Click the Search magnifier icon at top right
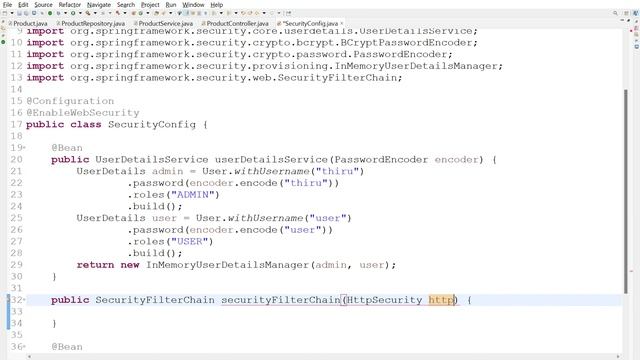 tap(615, 13)
